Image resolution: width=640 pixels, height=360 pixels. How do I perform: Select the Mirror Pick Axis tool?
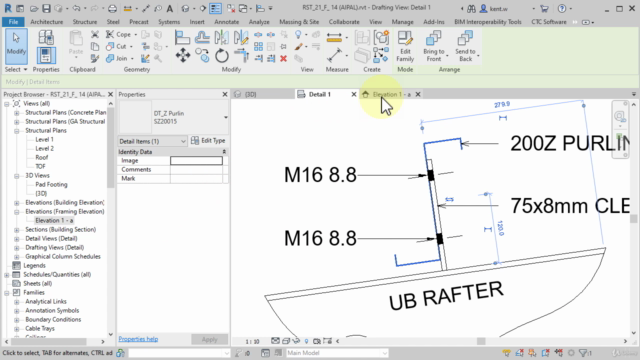pos(221,38)
